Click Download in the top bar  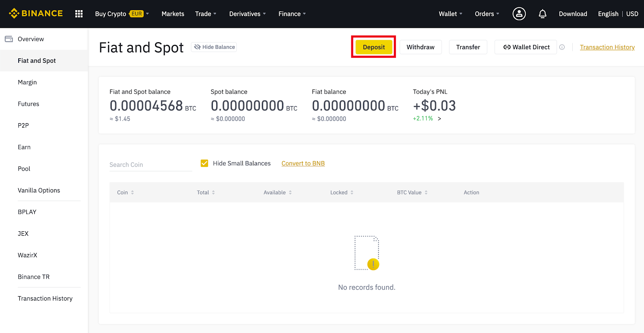573,14
